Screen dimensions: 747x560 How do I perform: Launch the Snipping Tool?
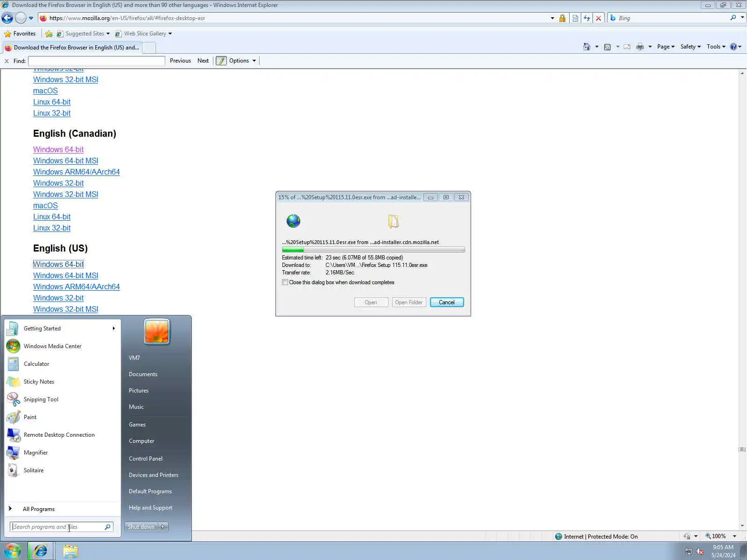62,399
